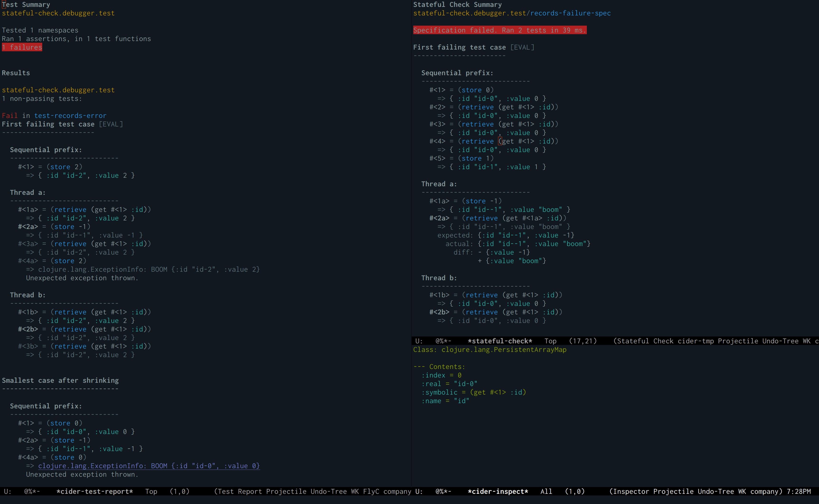The height and width of the screenshot is (504, 819).
Task: Open the underlined ExceptionInfo BOOM stacktrace link
Action: [149, 466]
